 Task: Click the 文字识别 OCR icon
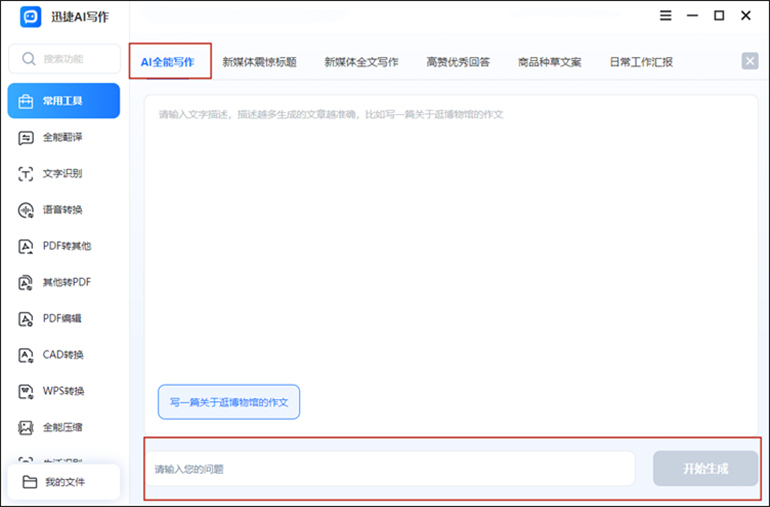click(x=26, y=174)
